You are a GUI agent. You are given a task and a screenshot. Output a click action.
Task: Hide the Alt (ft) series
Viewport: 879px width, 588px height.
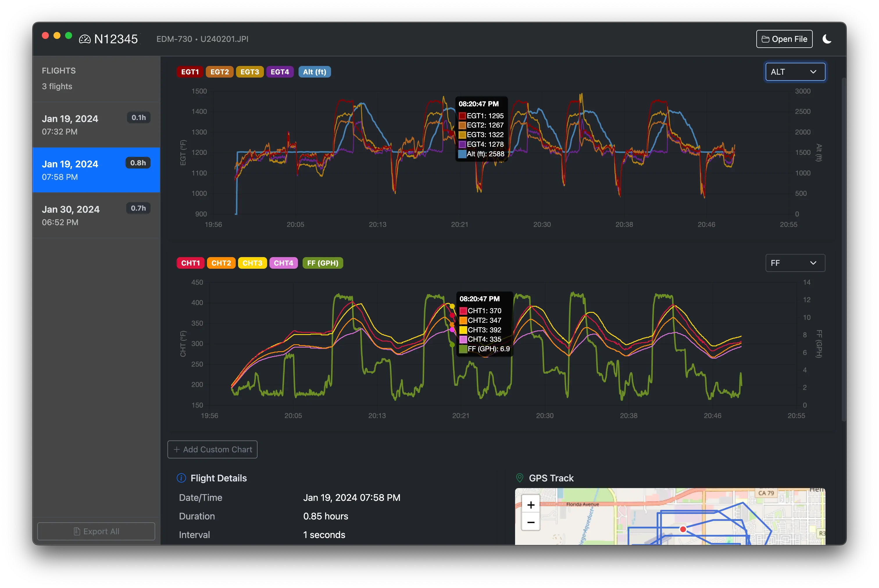click(315, 72)
